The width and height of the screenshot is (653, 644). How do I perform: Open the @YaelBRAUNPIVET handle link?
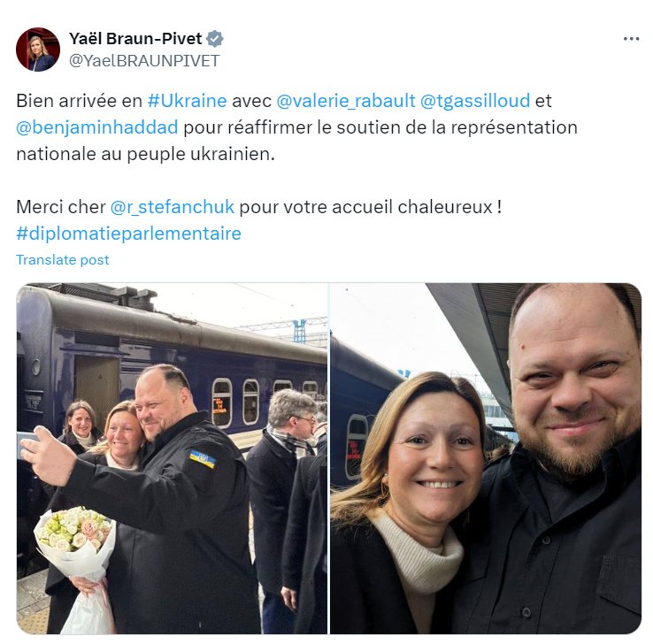tap(144, 61)
